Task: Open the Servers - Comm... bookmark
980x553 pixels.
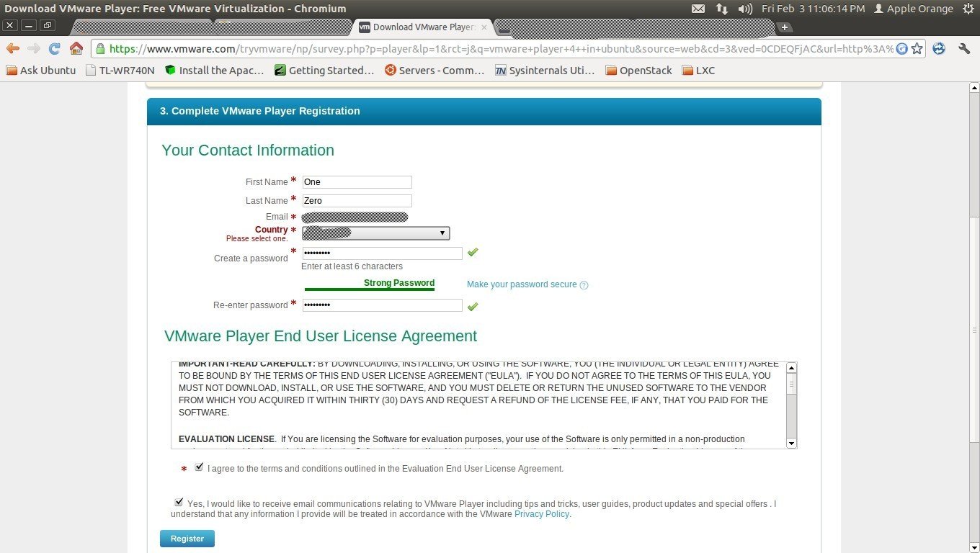Action: [x=435, y=71]
